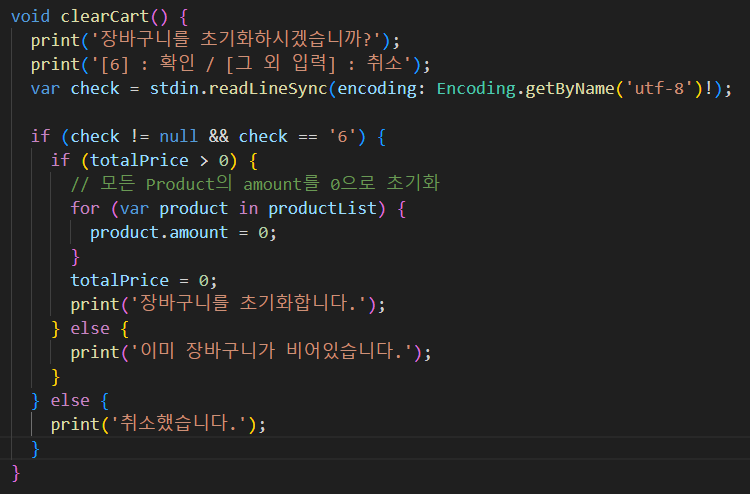Click the string '취소했습니다.'
This screenshot has height=494, width=750.
click(x=179, y=424)
